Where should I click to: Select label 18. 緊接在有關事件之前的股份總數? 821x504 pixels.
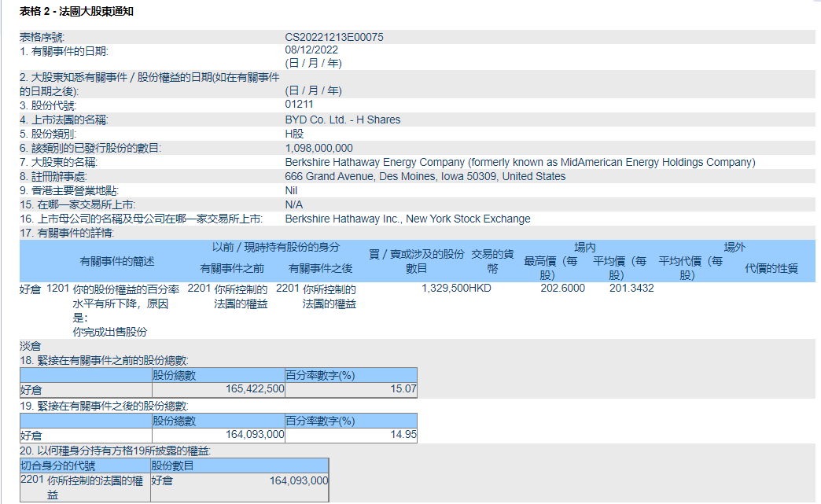pos(104,361)
